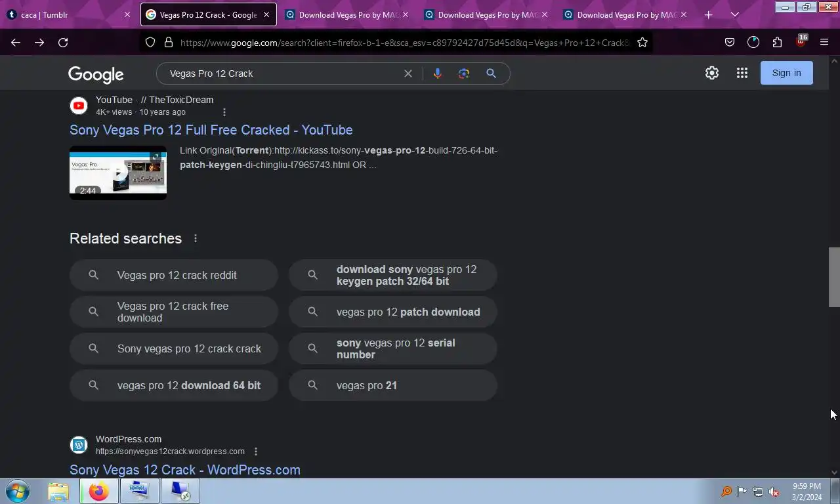Open three-dot menu for WordPress result
This screenshot has height=504, width=840.
coord(256,451)
